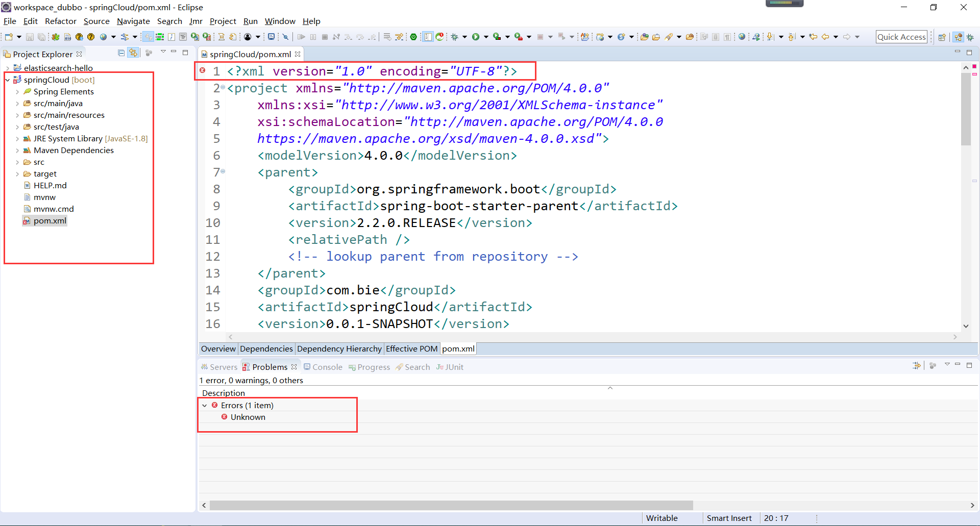Click the Resume debug icon
This screenshot has height=526, width=980.
[301, 37]
